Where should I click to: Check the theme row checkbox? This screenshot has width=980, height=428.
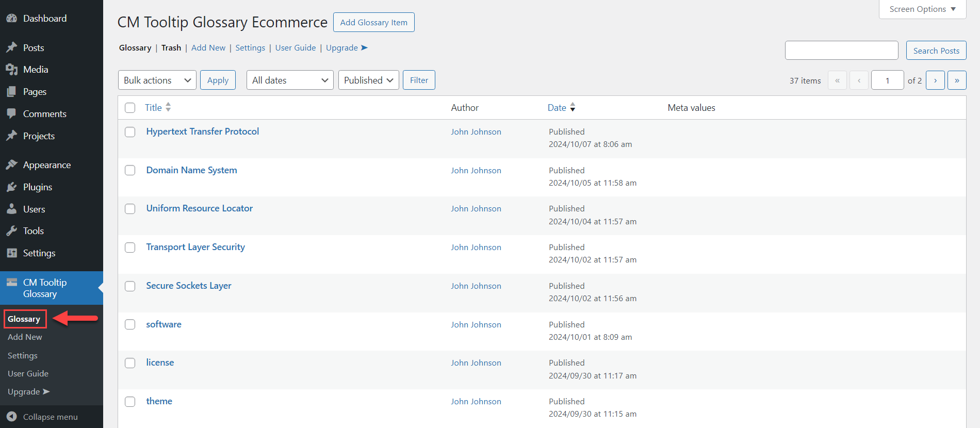pyautogui.click(x=130, y=402)
